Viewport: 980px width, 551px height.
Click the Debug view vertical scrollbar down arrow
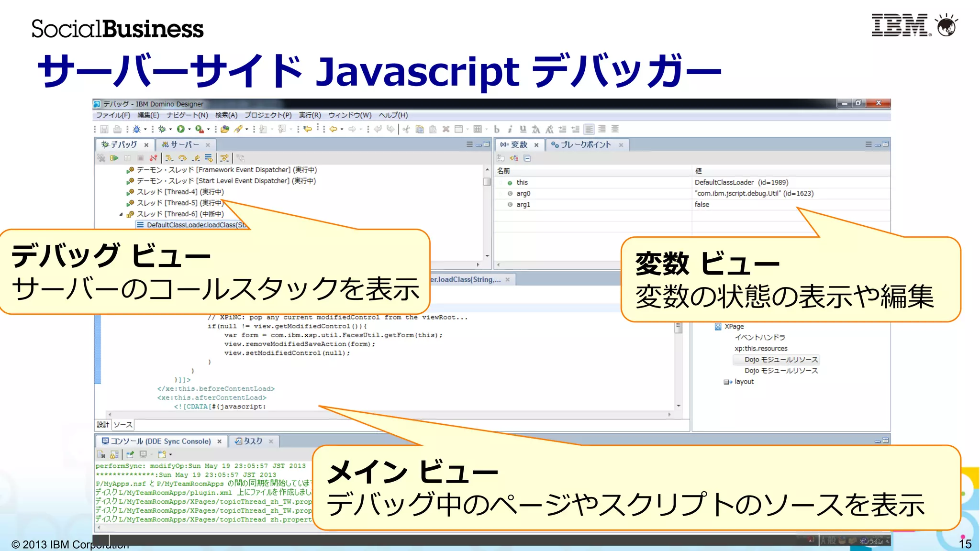487,256
